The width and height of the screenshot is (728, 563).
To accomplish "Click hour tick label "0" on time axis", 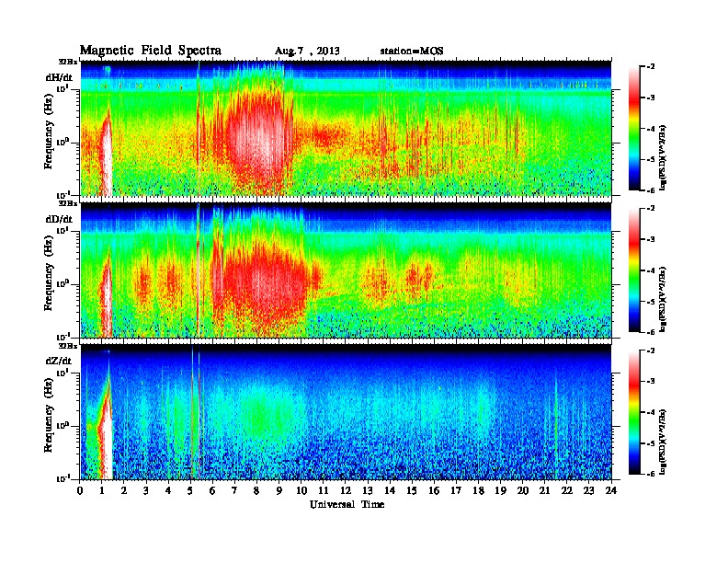I will tap(80, 490).
